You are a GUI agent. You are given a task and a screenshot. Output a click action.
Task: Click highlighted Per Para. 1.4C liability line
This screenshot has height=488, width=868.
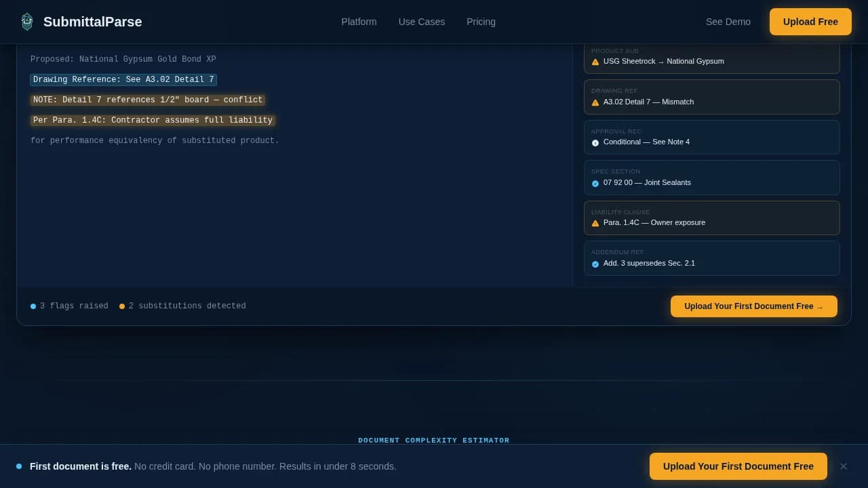point(153,121)
